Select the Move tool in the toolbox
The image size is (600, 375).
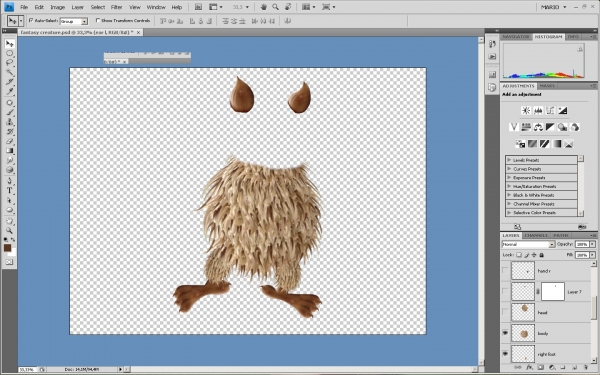coord(9,44)
